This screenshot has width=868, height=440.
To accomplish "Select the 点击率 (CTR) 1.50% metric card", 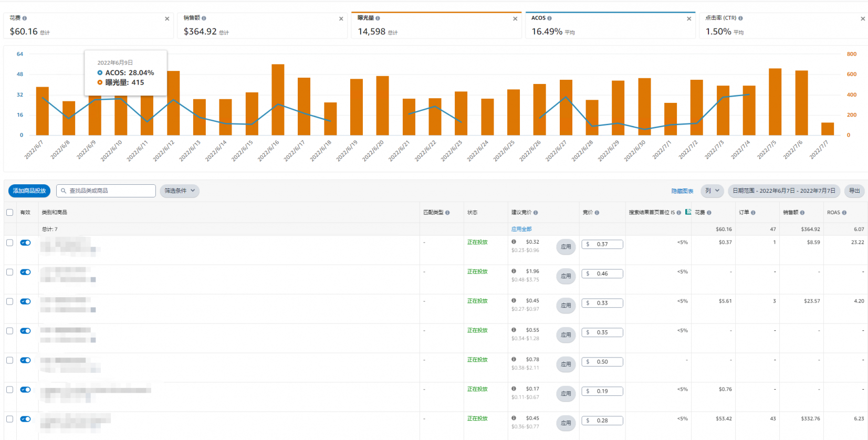I will point(784,26).
